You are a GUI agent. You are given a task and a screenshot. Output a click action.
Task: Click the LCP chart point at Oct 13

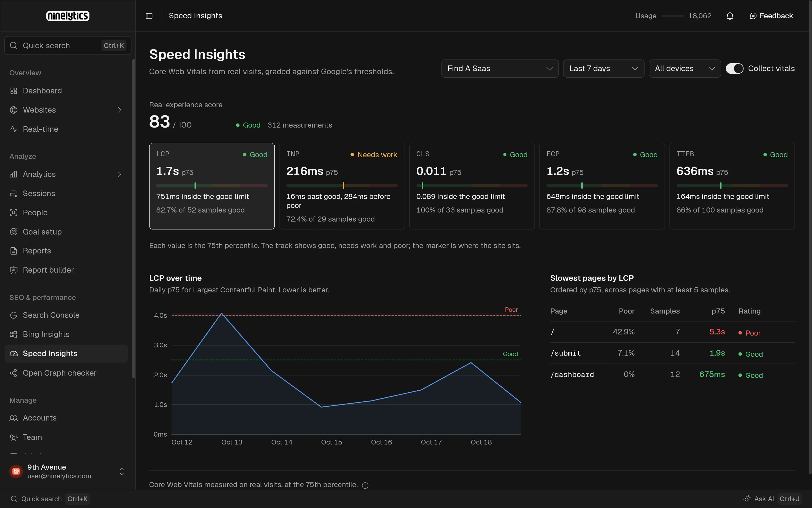pos(221,313)
